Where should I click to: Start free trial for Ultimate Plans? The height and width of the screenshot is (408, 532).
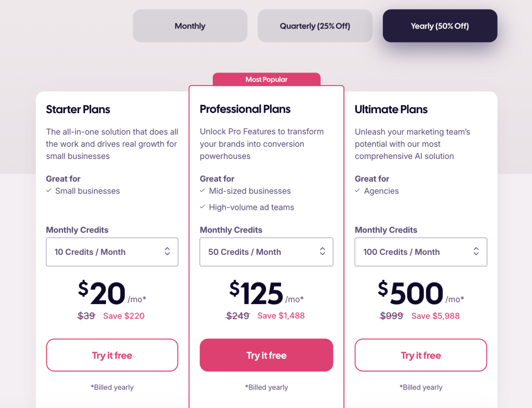[x=420, y=356]
